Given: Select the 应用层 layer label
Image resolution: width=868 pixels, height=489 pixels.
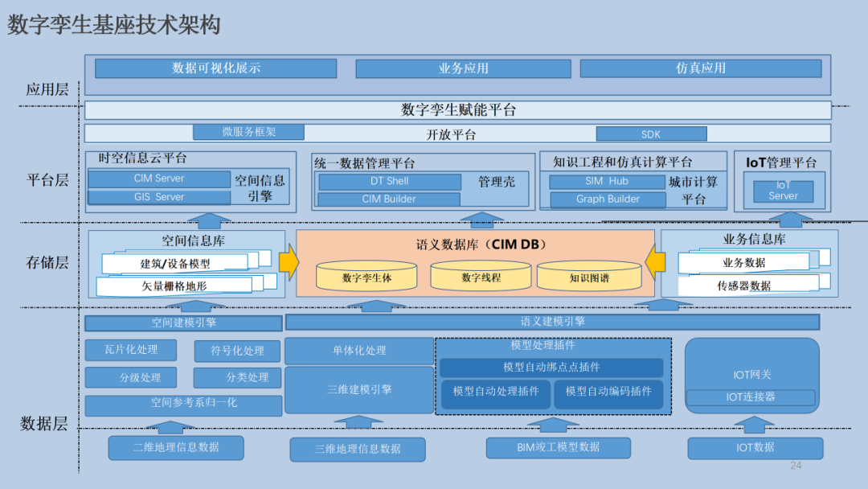Looking at the screenshot, I should [47, 90].
